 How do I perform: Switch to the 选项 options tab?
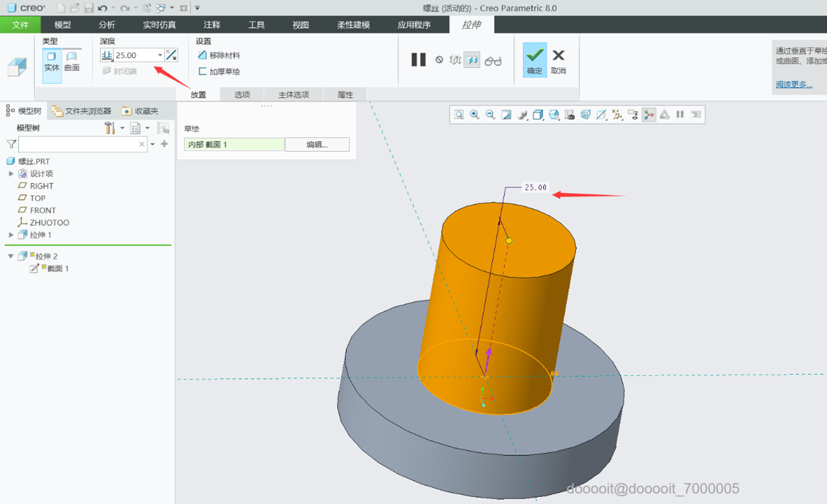(x=242, y=95)
